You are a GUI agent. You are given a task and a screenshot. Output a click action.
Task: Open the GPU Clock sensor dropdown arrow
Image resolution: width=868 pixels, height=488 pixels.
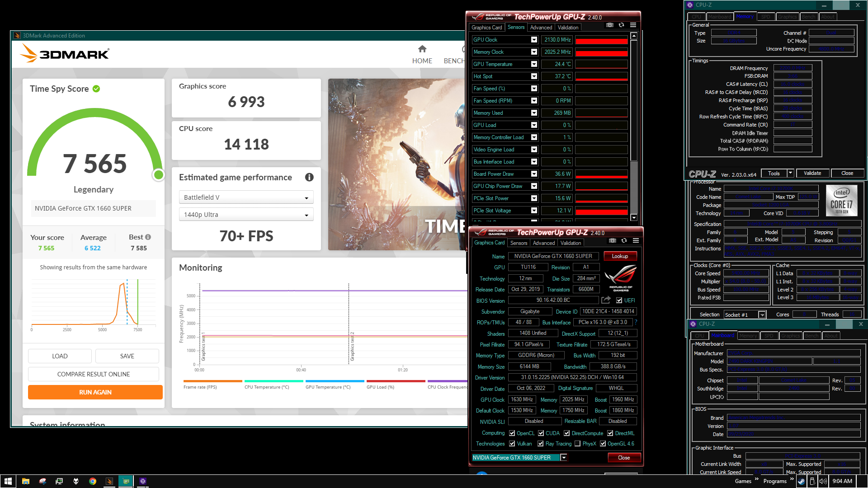(x=534, y=40)
